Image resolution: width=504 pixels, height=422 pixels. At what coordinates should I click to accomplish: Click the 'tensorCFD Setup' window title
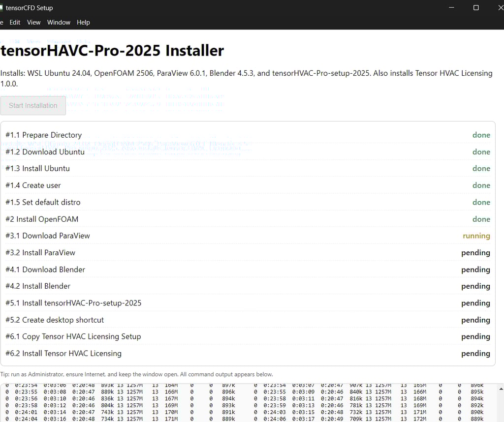tap(29, 8)
